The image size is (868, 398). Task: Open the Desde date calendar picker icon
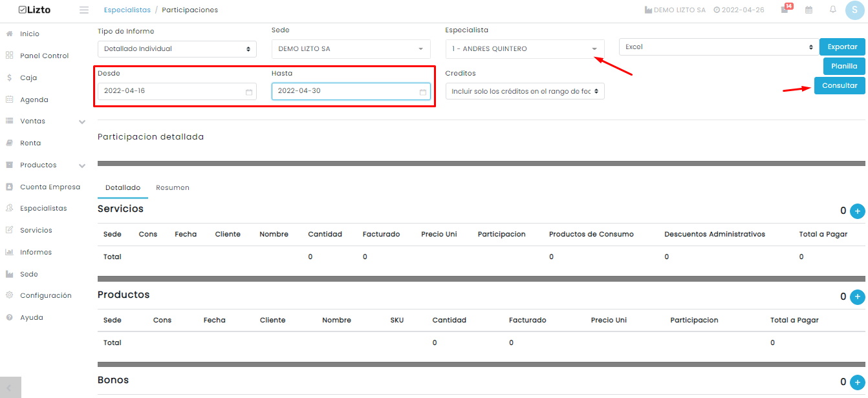coord(249,92)
